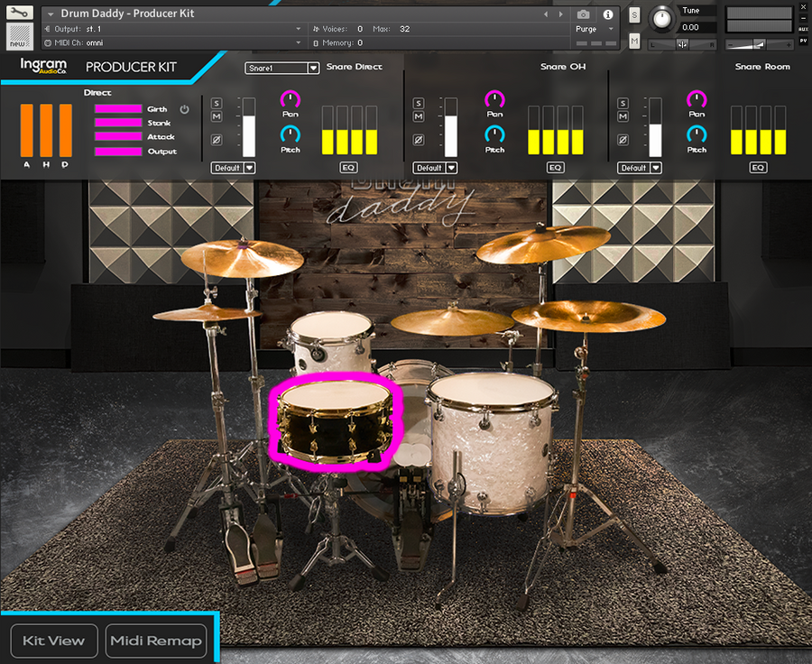Open the Purge menu

point(588,28)
